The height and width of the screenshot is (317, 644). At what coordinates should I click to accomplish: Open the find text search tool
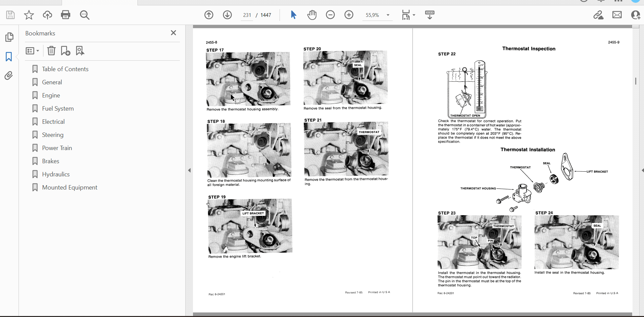pyautogui.click(x=85, y=15)
